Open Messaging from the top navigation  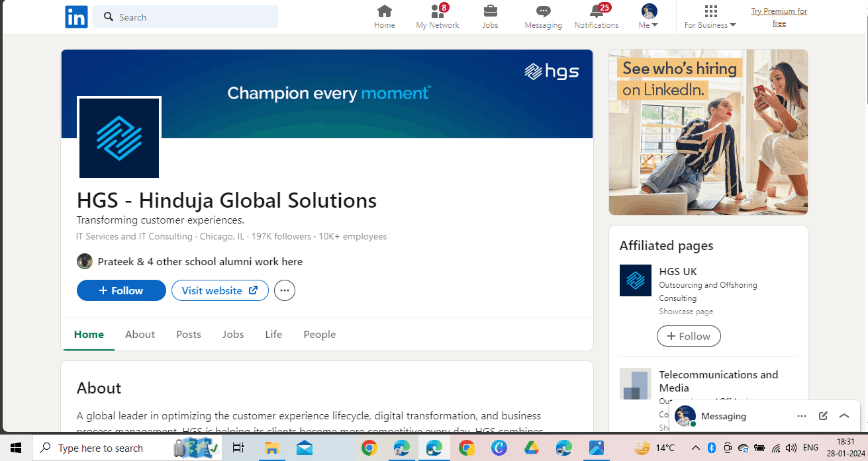tap(543, 12)
